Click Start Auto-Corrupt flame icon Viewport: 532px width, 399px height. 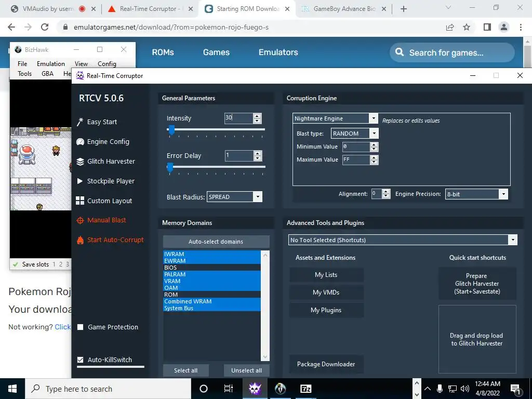coord(80,240)
